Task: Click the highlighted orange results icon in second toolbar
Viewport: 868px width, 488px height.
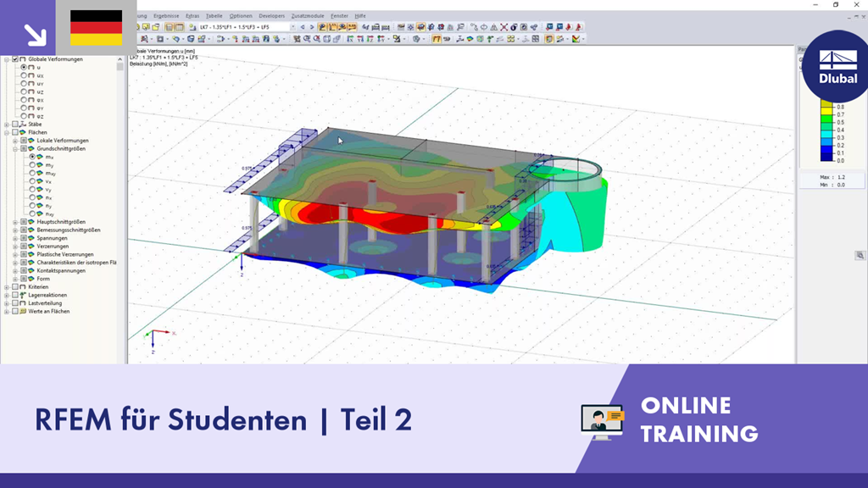Action: 437,39
